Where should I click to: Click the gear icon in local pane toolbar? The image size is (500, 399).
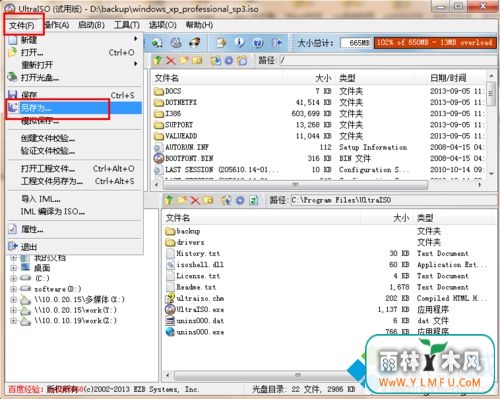(x=240, y=200)
